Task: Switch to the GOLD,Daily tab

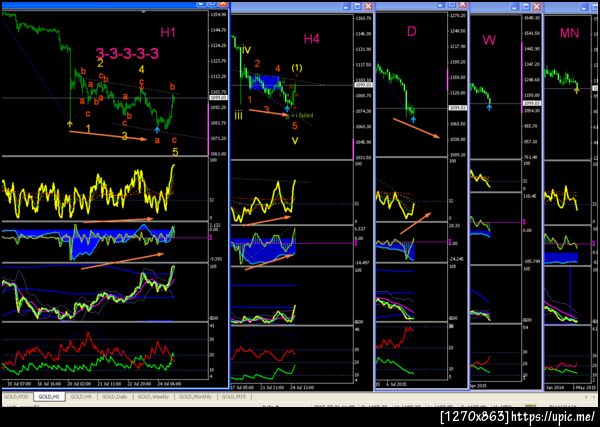Action: 115,397
